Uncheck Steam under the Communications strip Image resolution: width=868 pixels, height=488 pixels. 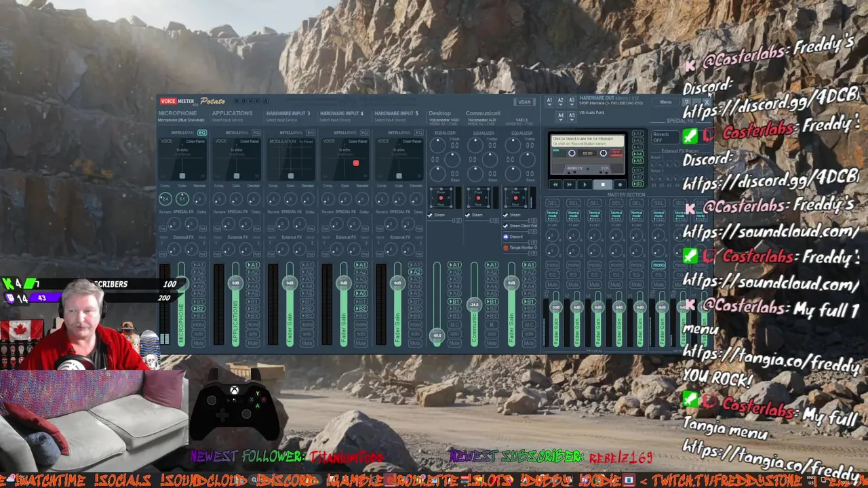468,216
